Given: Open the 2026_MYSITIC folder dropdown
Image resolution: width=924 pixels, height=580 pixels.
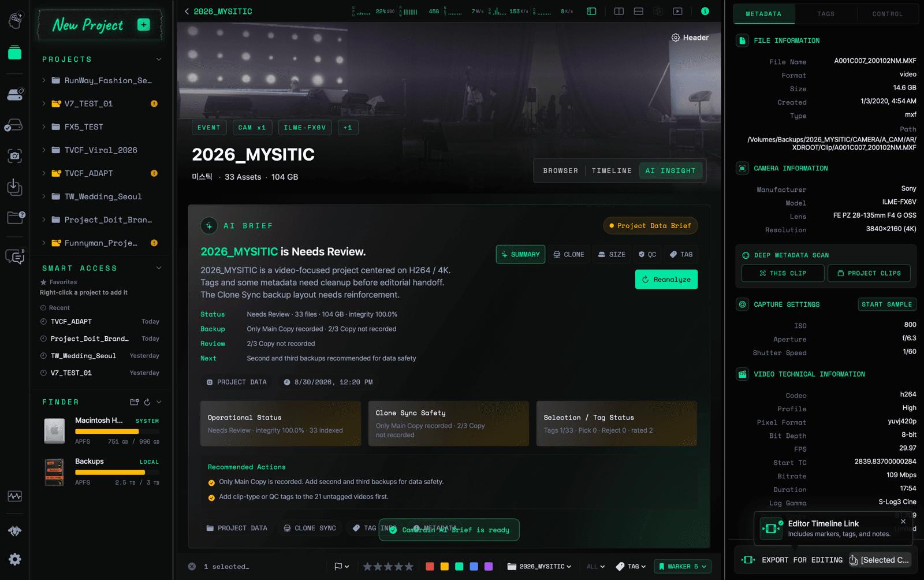Looking at the screenshot, I should (x=539, y=567).
